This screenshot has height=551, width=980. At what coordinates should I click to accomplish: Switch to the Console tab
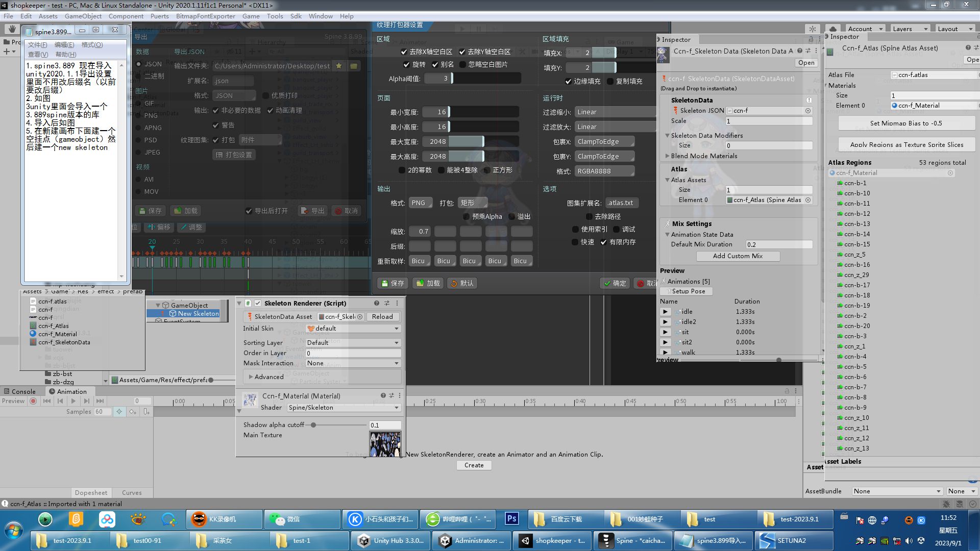20,392
